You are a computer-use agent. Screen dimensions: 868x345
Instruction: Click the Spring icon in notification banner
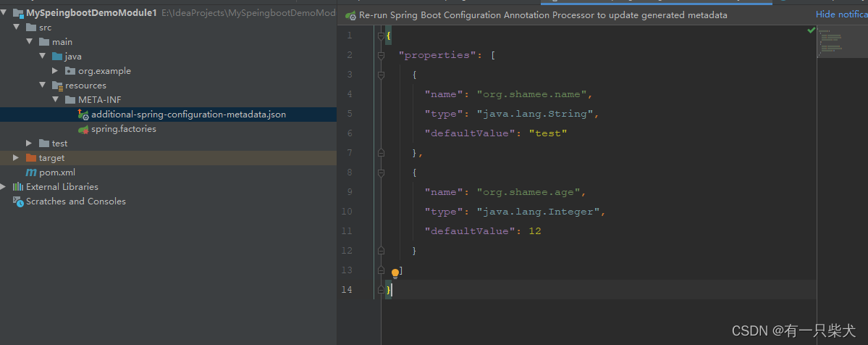tap(350, 15)
